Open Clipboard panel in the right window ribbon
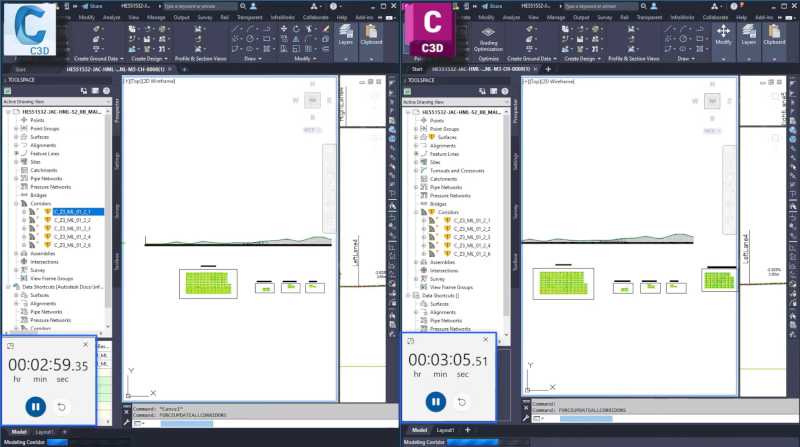 (774, 35)
